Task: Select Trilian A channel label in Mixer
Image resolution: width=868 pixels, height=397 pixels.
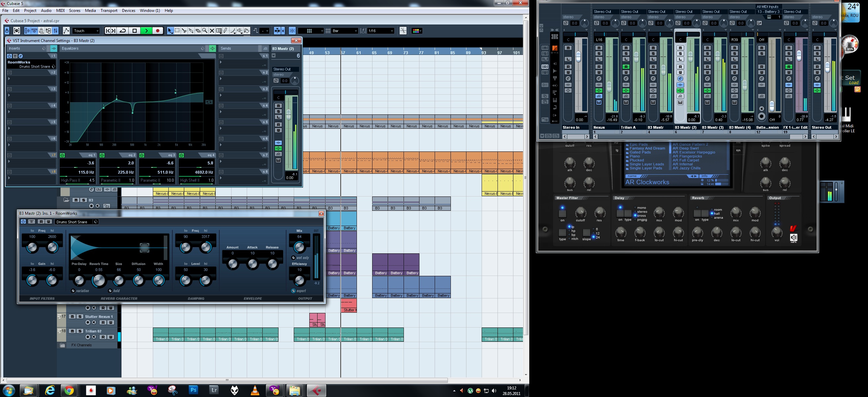Action: 633,127
